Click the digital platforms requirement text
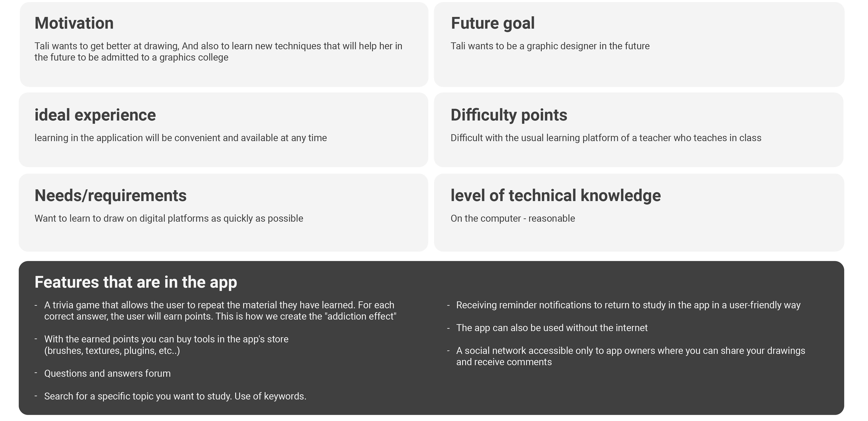The height and width of the screenshot is (421, 868). coord(169,219)
